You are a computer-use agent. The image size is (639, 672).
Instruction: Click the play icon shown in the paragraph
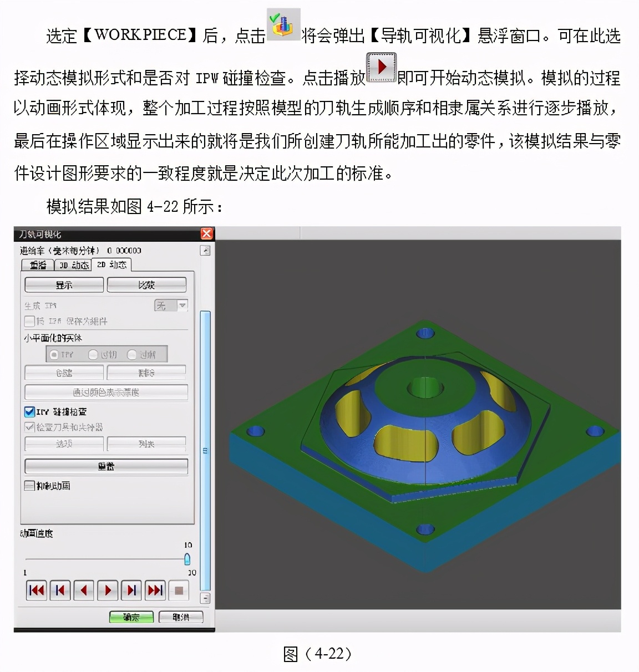click(382, 68)
